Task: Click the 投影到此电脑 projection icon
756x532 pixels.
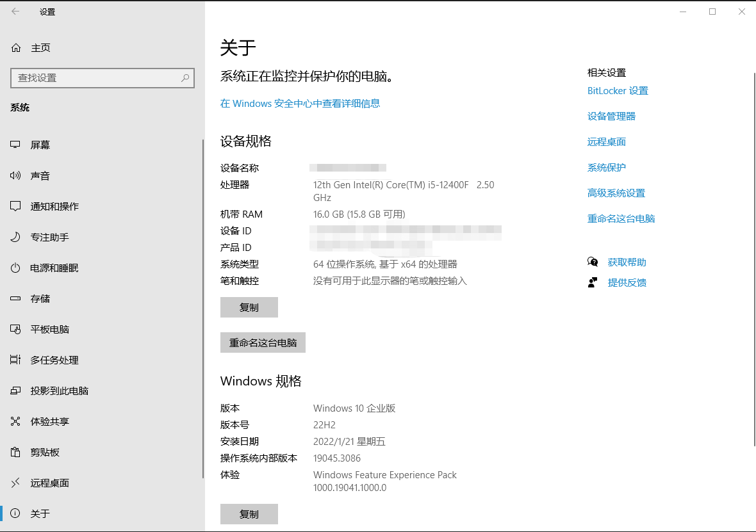Action: point(15,391)
